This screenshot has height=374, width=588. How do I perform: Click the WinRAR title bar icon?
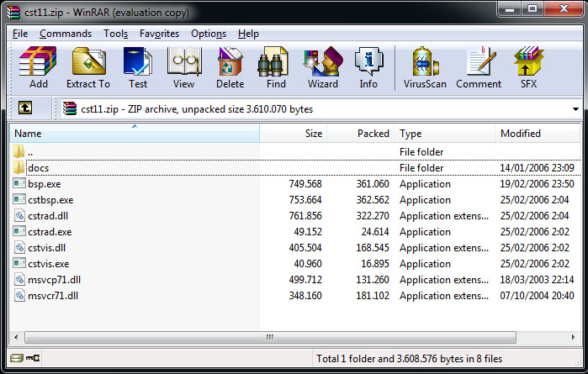13,13
